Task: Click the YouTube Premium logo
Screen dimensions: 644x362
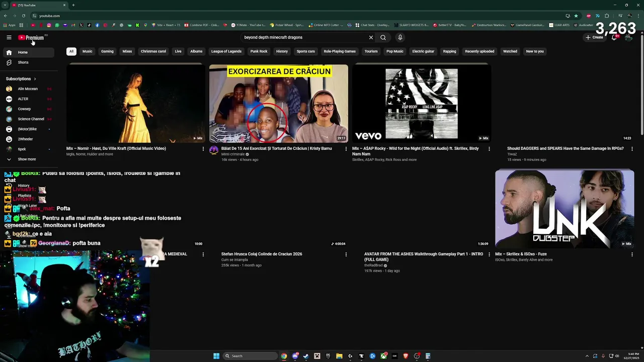Action: pos(31,37)
